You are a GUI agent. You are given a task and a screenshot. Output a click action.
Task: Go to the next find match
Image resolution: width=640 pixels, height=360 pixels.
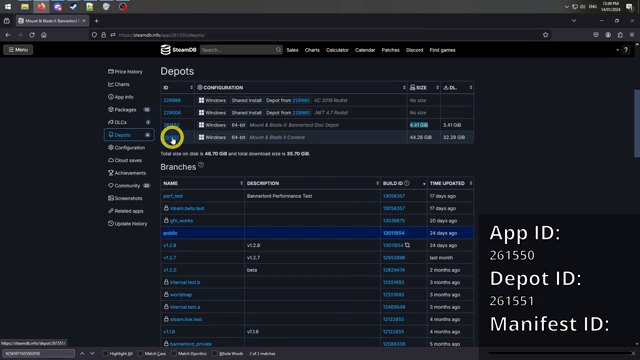pyautogui.click(x=92, y=353)
